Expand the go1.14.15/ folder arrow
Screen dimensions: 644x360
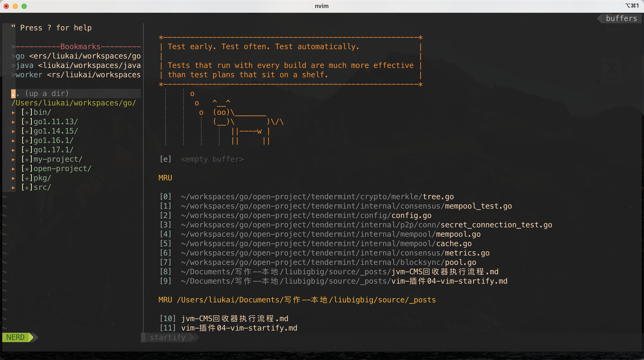tap(13, 131)
